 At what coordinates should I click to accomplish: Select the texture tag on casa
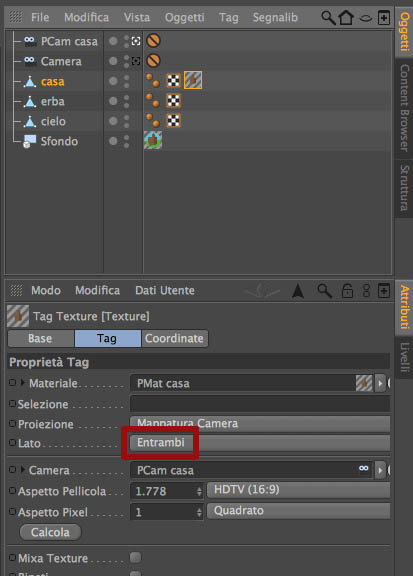point(193,80)
